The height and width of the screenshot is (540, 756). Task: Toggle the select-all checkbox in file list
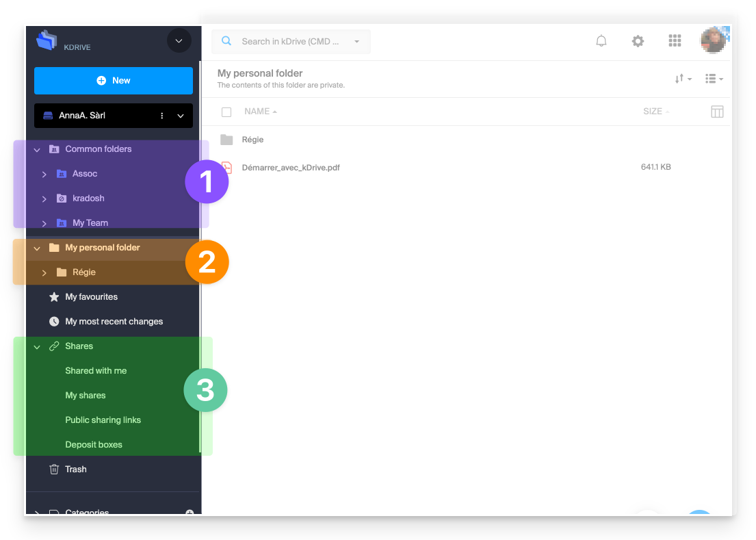point(226,112)
